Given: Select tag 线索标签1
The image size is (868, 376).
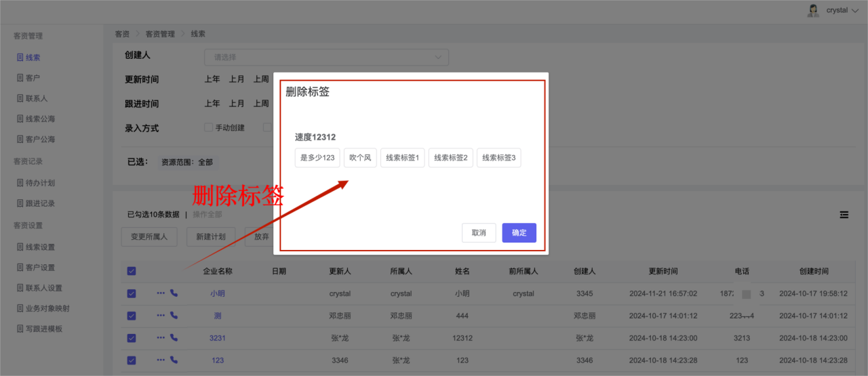Looking at the screenshot, I should pyautogui.click(x=403, y=158).
